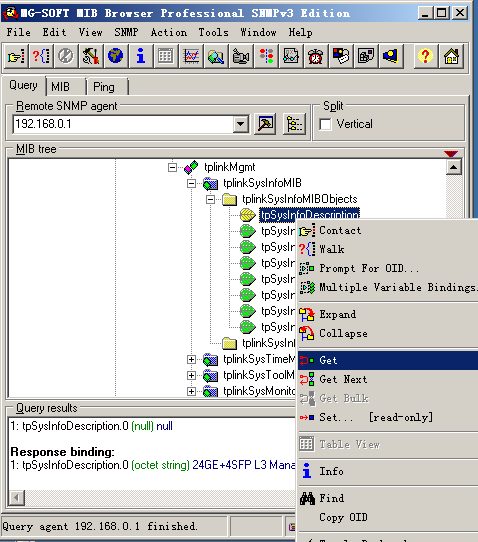Image resolution: width=478 pixels, height=542 pixels.
Task: Choose Multiple Variable Bindings context entry
Action: (388, 287)
